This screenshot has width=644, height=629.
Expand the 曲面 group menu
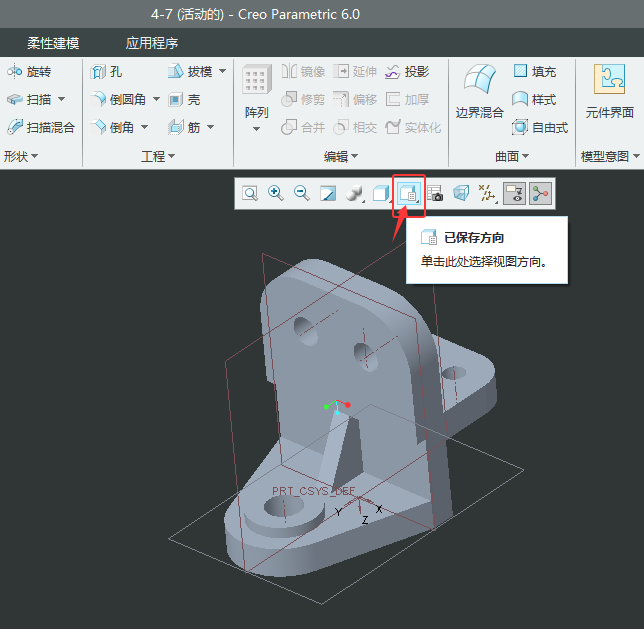point(512,156)
